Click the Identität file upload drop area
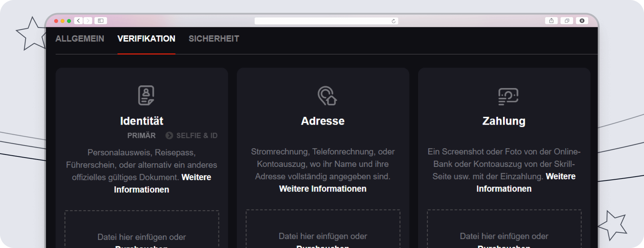 [142, 229]
